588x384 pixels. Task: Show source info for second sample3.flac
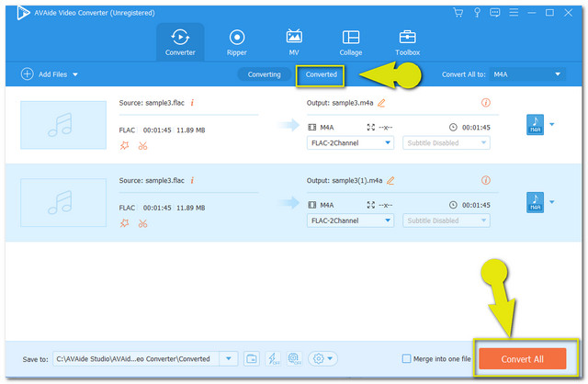pyautogui.click(x=192, y=180)
